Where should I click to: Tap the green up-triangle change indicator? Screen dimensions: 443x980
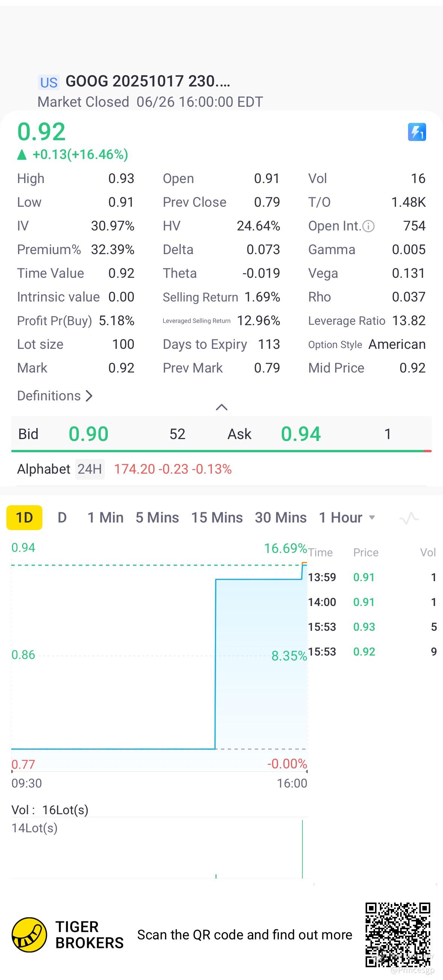22,154
